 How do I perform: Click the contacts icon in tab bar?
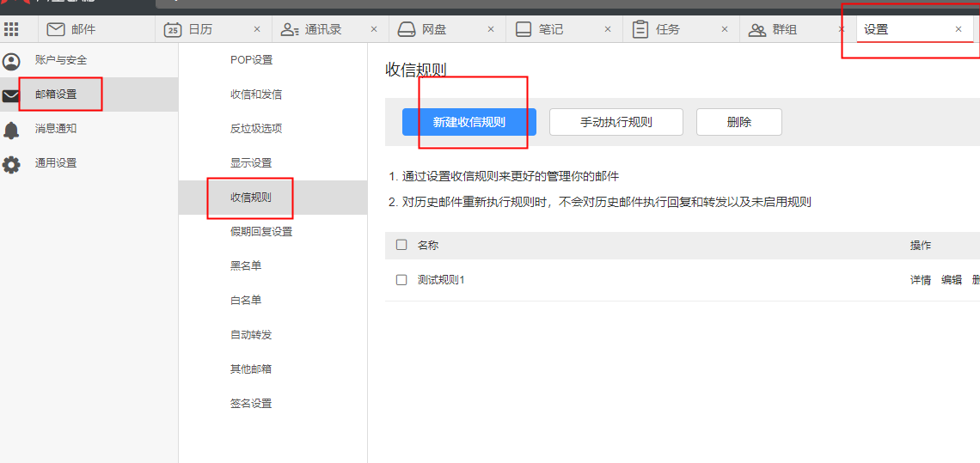[290, 29]
